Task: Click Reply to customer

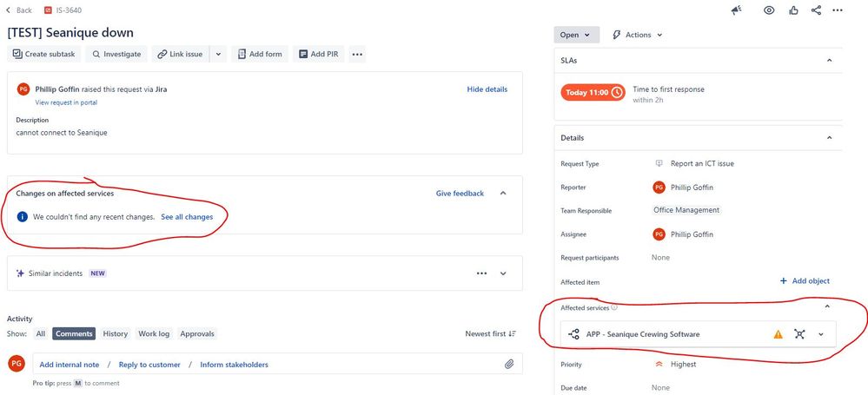Action: click(149, 365)
